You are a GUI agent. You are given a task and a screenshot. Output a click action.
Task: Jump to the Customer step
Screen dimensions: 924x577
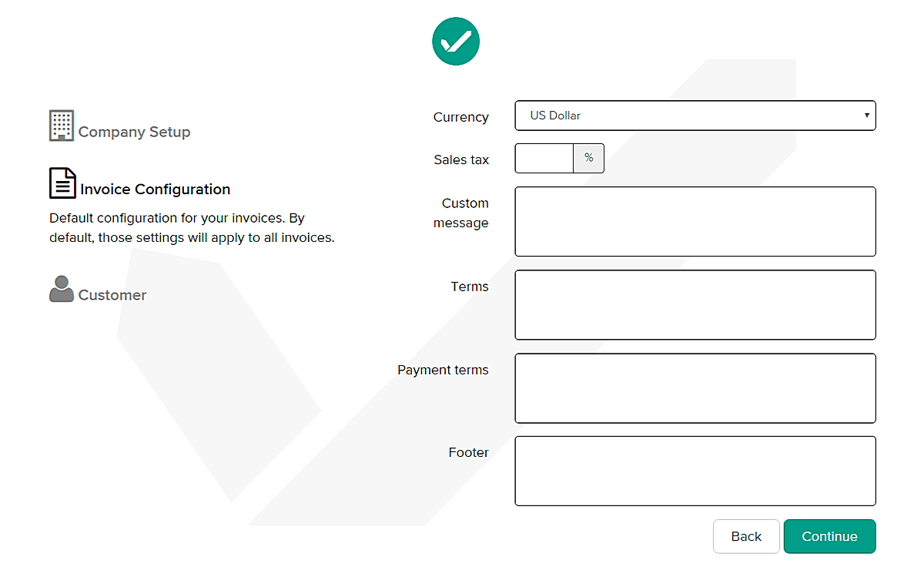[x=112, y=295]
